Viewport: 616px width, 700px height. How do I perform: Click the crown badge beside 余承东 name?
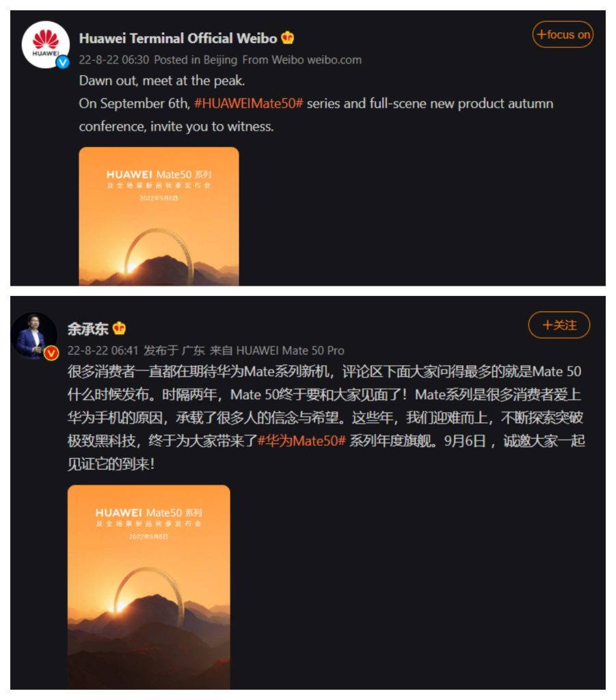[119, 329]
